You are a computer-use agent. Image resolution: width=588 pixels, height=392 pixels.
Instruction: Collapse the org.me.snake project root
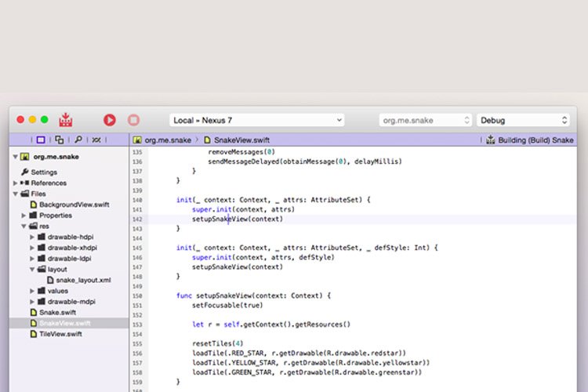click(x=16, y=157)
